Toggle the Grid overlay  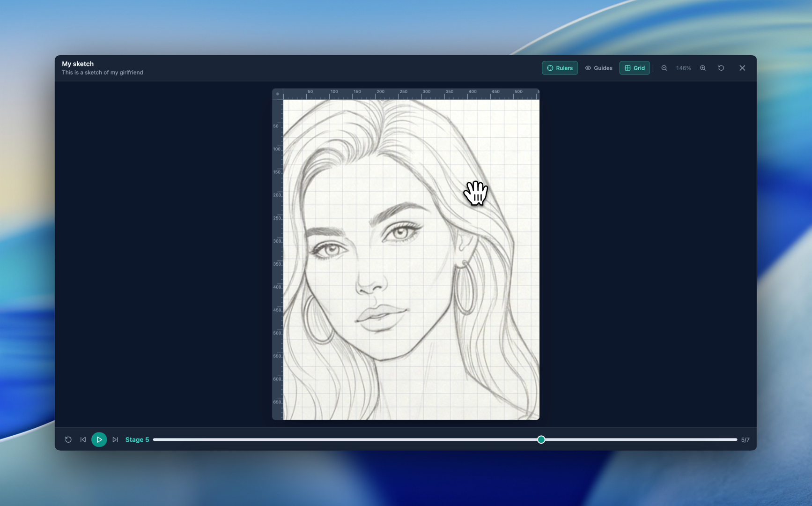pyautogui.click(x=636, y=68)
